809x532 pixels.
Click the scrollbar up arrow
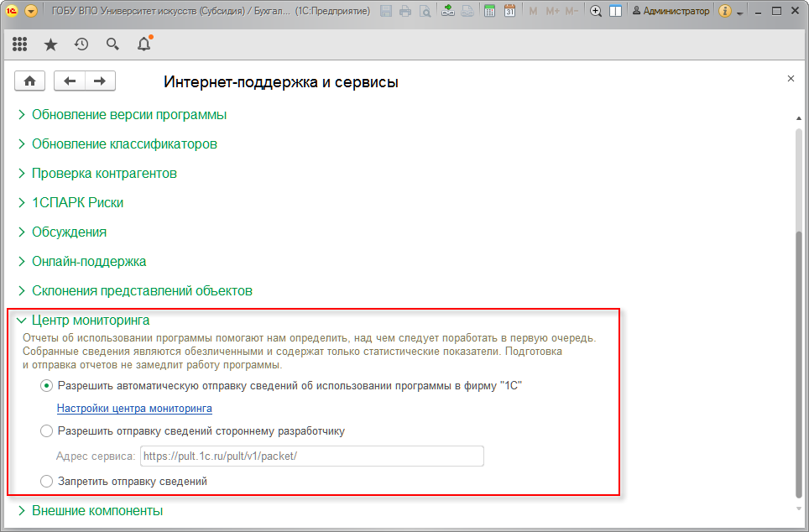pos(799,118)
